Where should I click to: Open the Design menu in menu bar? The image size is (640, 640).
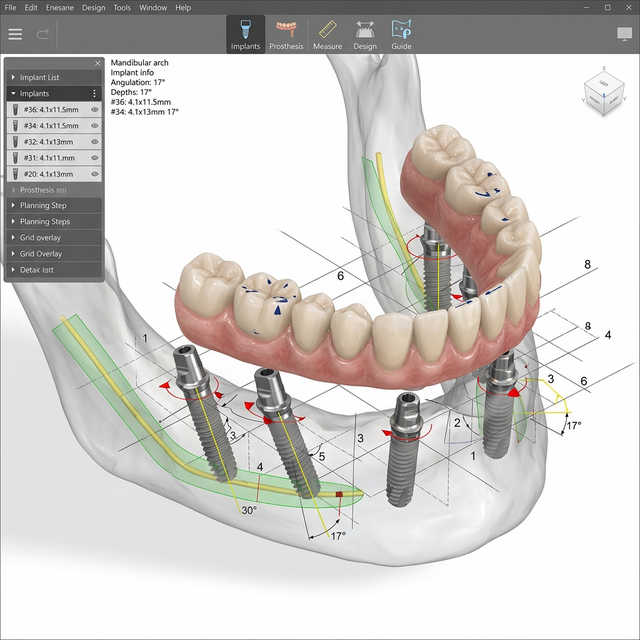[93, 8]
